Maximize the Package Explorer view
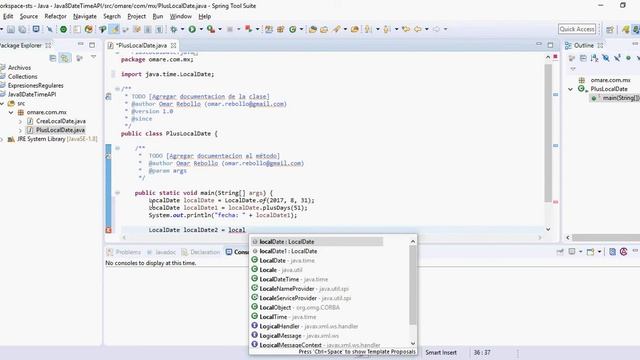The width and height of the screenshot is (640, 360). [92, 45]
